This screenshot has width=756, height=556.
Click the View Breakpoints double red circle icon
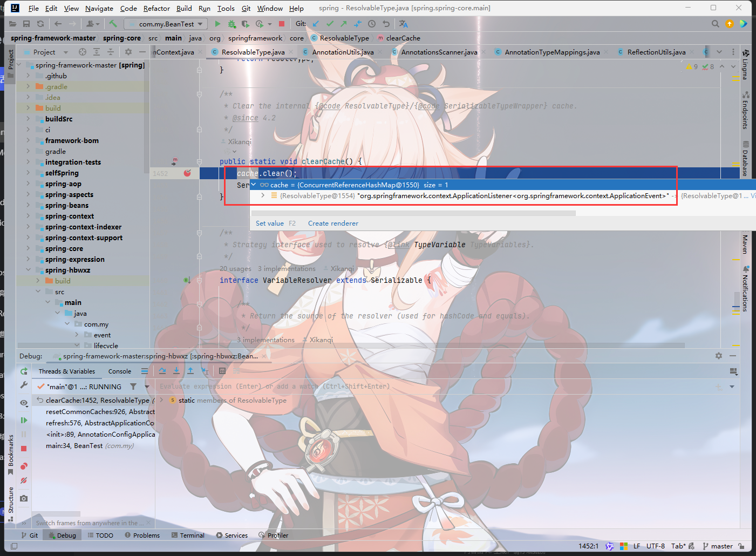[24, 466]
